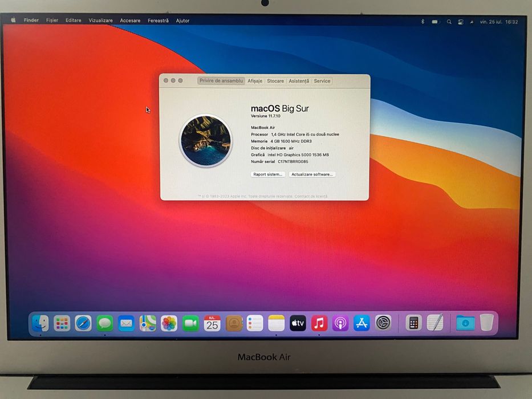
Task: Open the Downloads folder in Dock
Action: [465, 323]
